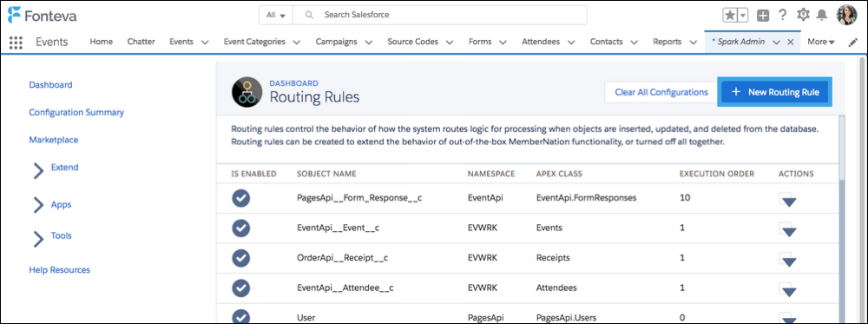
Task: Open the Dashboard sidebar link
Action: tap(51, 85)
